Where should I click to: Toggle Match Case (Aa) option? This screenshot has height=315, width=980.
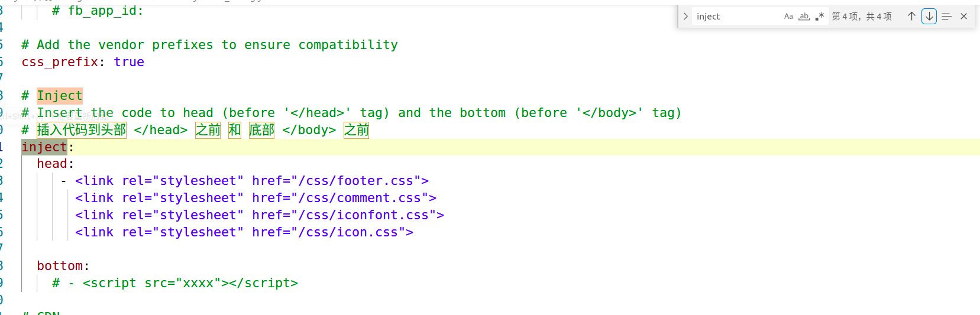[x=788, y=17]
